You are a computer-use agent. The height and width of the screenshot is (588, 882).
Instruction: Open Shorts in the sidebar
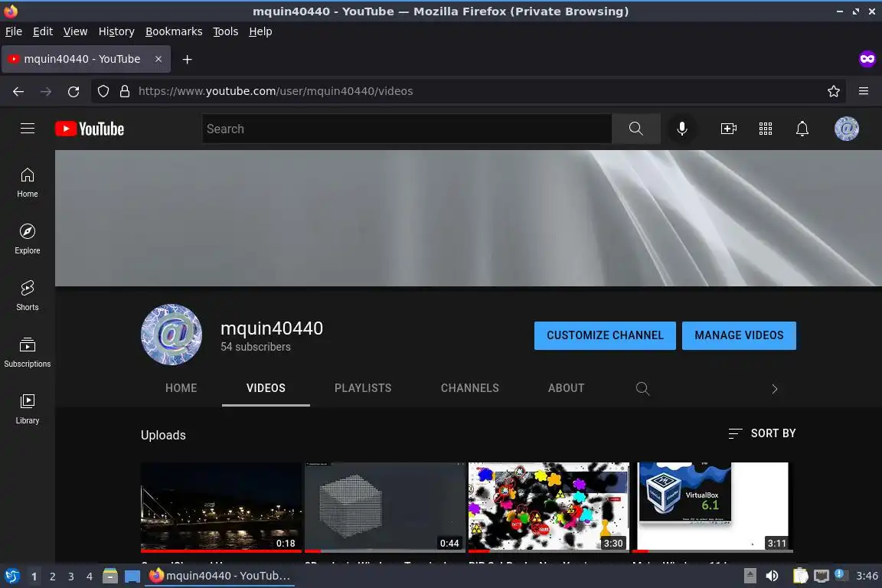point(27,296)
